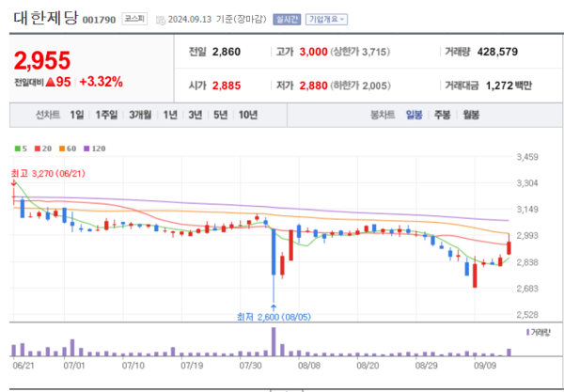Click the 3,459 price axis label
The image size is (564, 392).
coord(527,157)
